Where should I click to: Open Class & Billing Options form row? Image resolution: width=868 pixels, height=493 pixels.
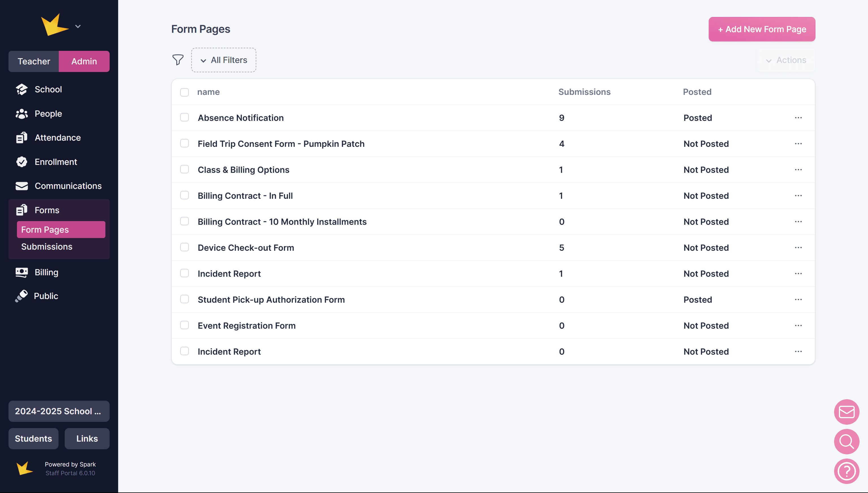pos(243,170)
